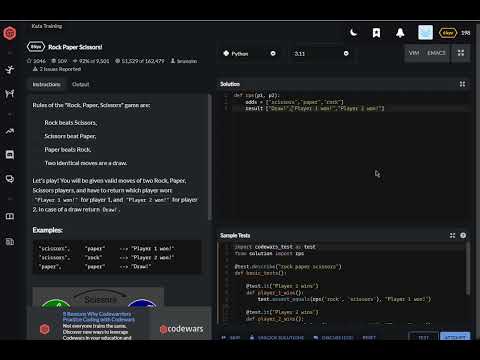The width and height of the screenshot is (480, 360).
Task: Click the example code block with "scissors"
Action: [117, 257]
